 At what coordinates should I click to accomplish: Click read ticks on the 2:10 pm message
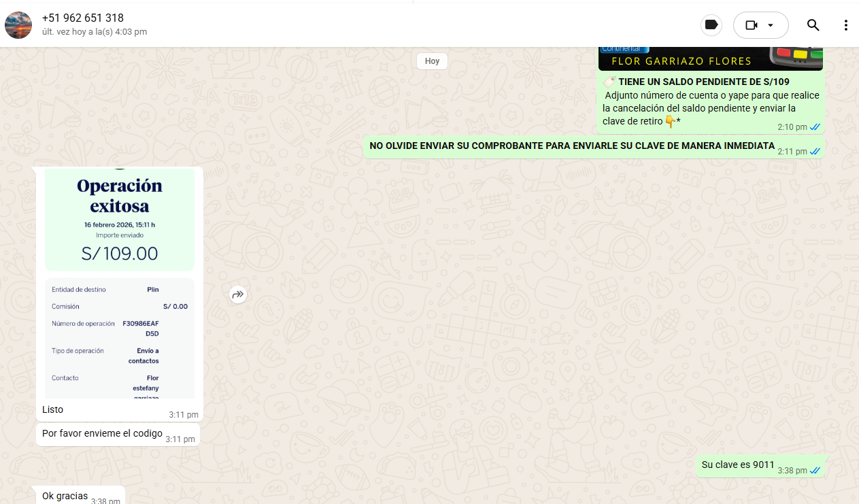pos(815,127)
